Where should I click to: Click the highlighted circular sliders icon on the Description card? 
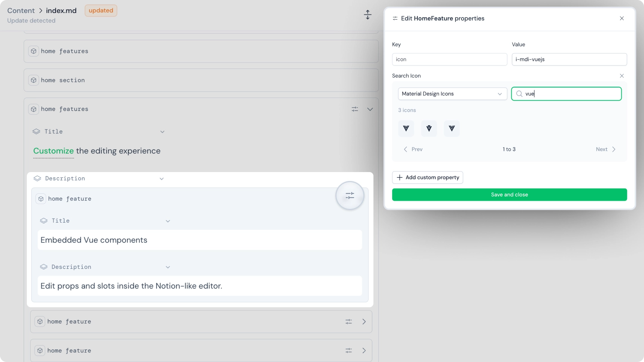[x=350, y=195]
